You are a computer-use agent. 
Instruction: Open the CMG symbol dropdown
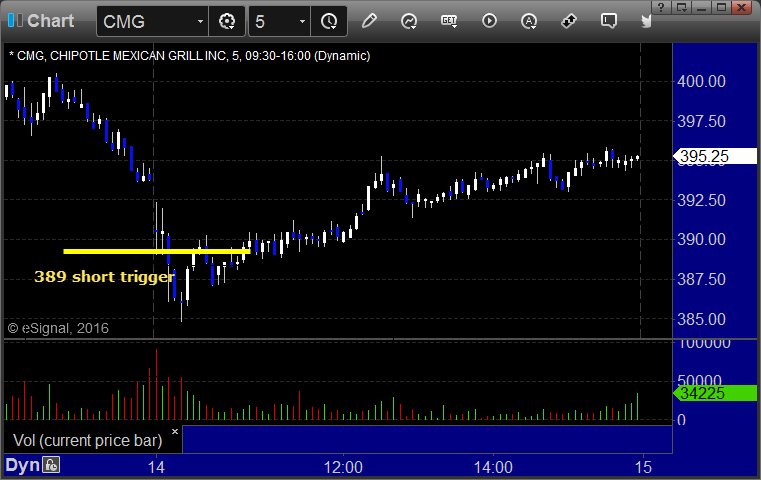pyautogui.click(x=200, y=21)
